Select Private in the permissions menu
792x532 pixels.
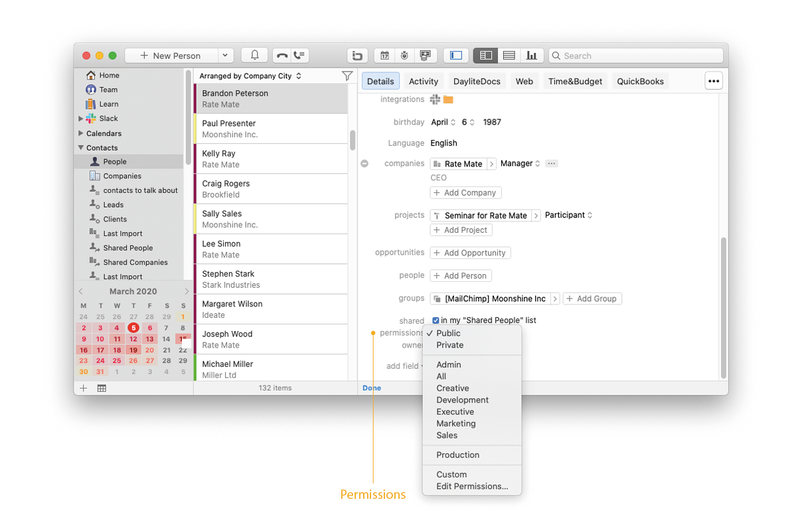pos(472,345)
